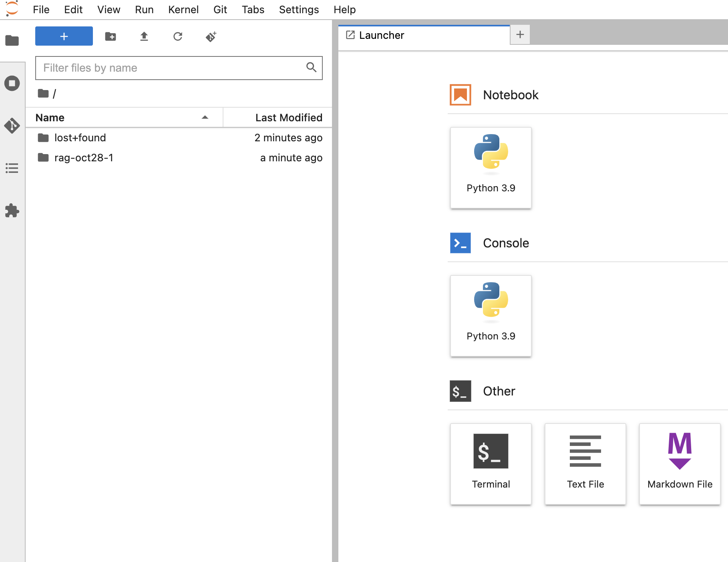This screenshot has width=728, height=562.
Task: Open the Extension Manager puzzle icon
Action: (12, 211)
